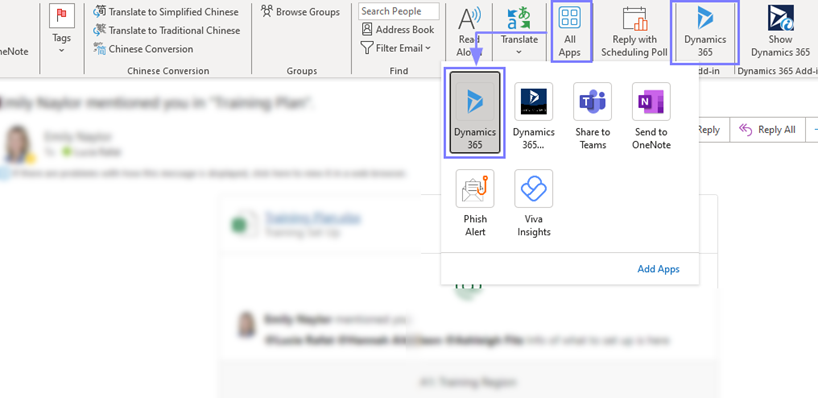The height and width of the screenshot is (398, 818).
Task: Open Chinese Conversion tool
Action: point(143,49)
